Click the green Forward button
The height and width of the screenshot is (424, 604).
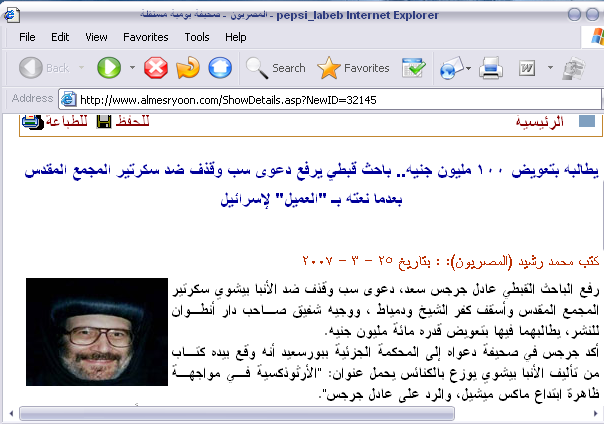[109, 68]
